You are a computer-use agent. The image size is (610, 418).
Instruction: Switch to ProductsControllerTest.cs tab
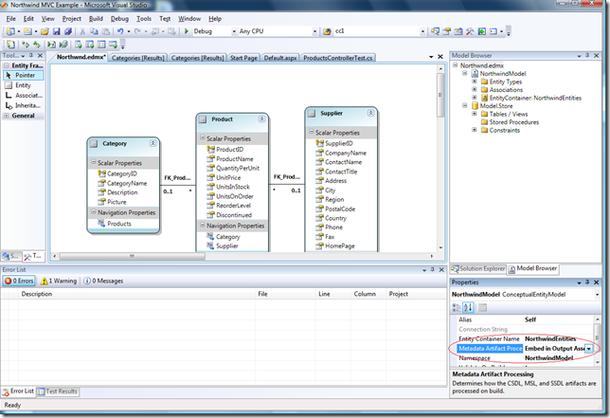click(338, 58)
